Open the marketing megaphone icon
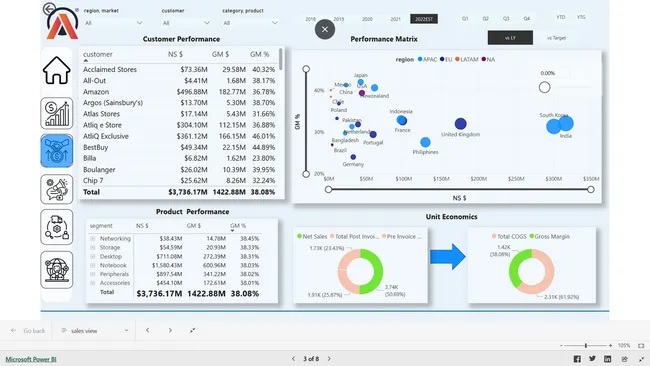The image size is (650, 366). coord(57,189)
